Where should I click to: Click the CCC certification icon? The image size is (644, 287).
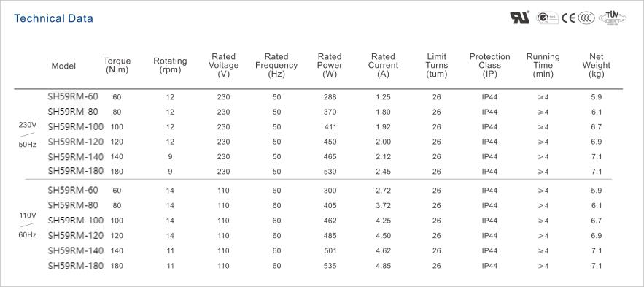pos(586,18)
